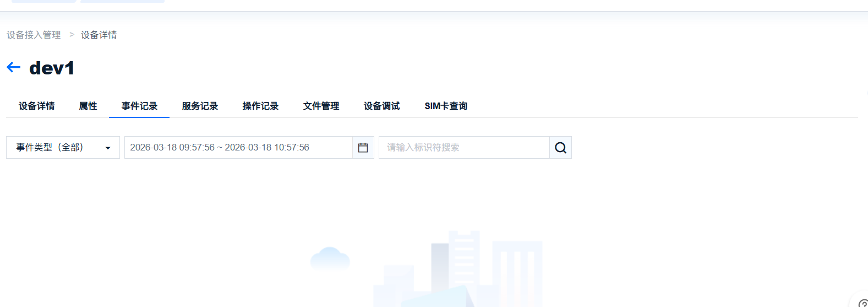
Task: Click the dev1 device title
Action: pos(52,68)
